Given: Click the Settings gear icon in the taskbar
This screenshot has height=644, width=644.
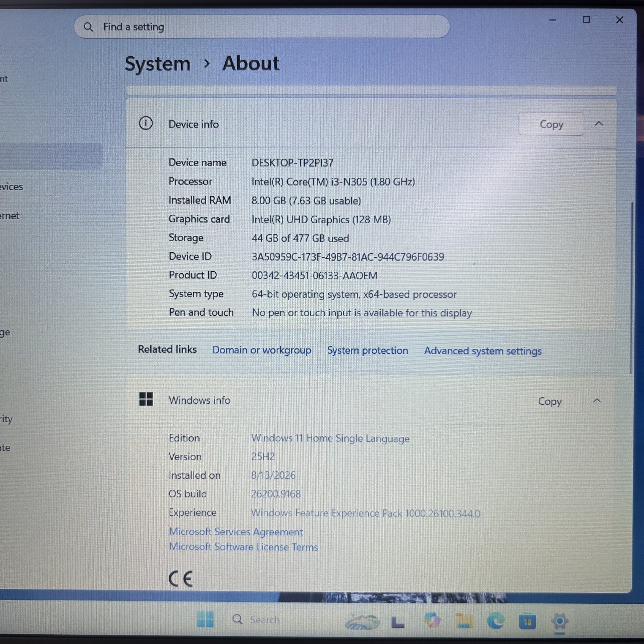Looking at the screenshot, I should tap(559, 621).
